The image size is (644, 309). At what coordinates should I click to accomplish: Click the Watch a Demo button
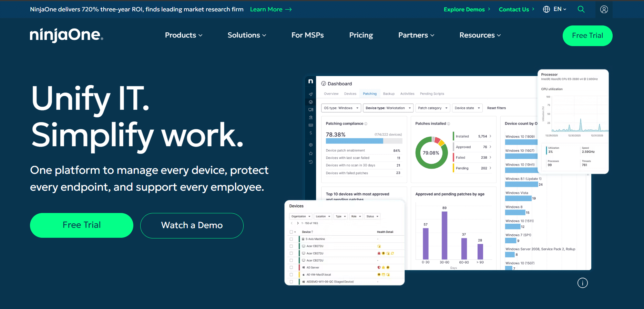[x=192, y=225]
